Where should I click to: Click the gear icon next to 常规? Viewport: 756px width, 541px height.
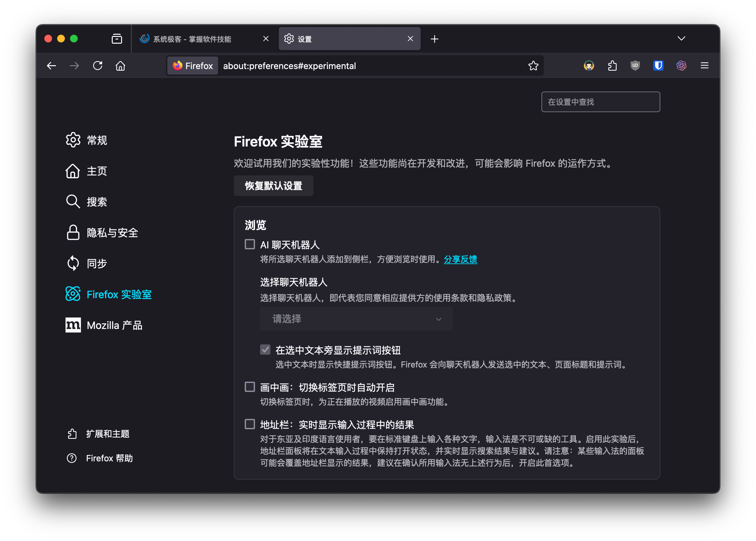pos(73,140)
